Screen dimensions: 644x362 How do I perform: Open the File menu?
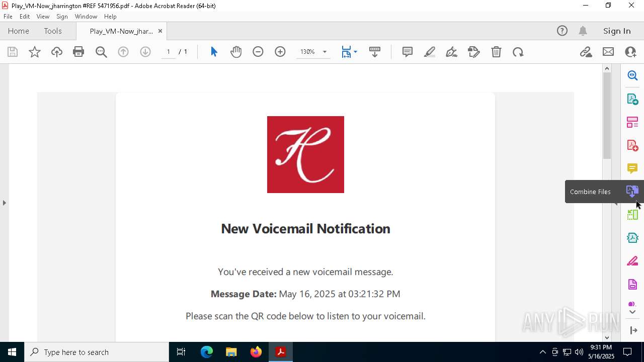(x=8, y=17)
